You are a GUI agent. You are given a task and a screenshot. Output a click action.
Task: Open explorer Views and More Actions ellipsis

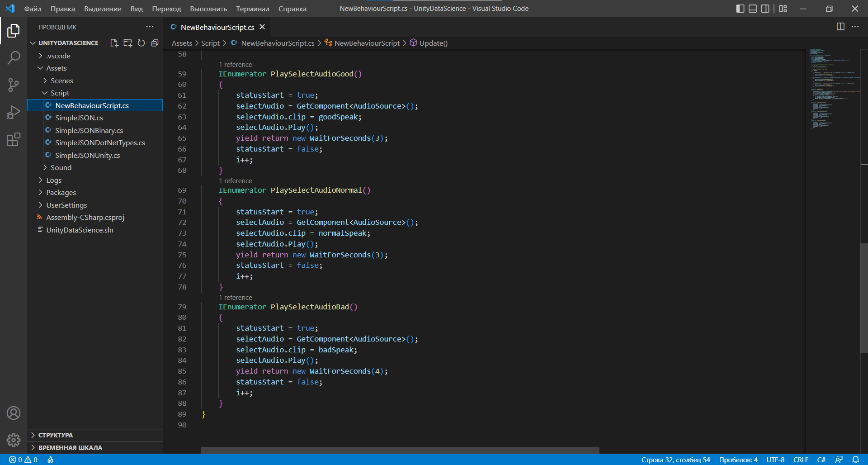click(150, 27)
